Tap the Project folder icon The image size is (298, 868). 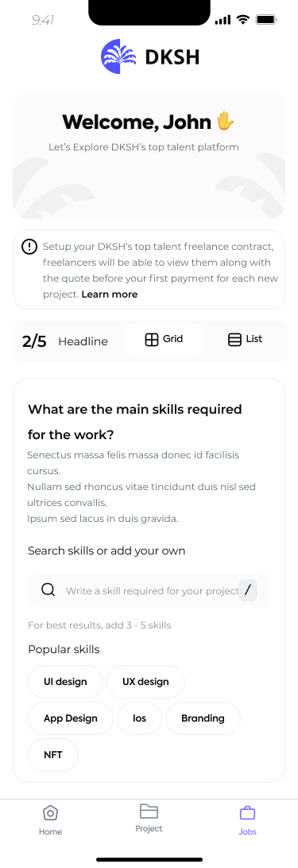pyautogui.click(x=149, y=812)
